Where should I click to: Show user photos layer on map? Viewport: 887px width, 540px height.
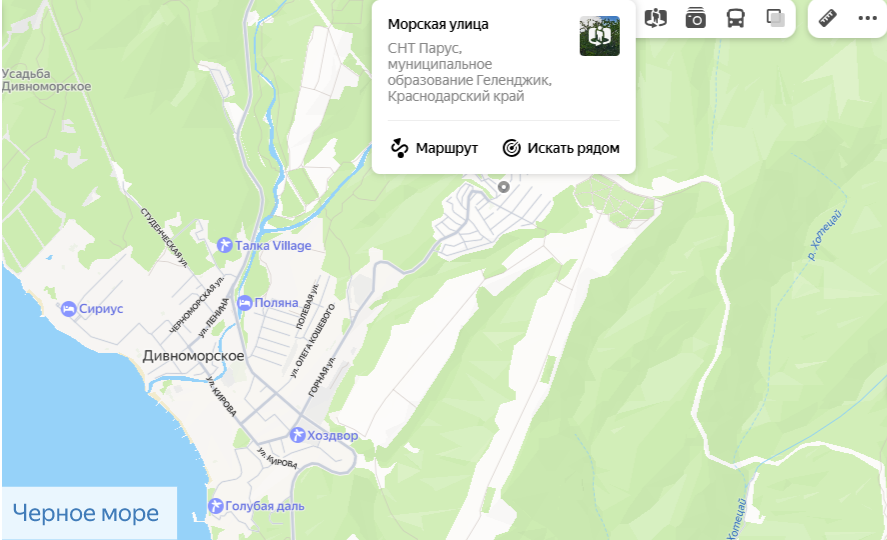[696, 18]
